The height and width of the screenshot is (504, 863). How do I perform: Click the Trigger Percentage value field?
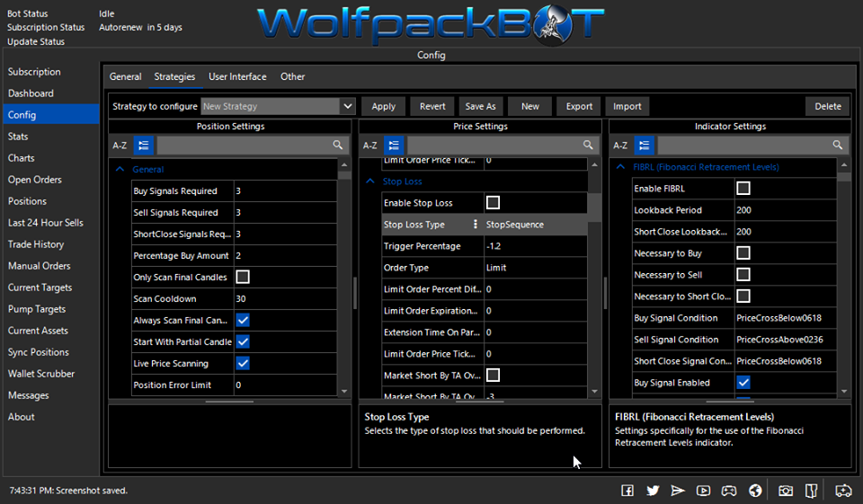click(x=535, y=246)
